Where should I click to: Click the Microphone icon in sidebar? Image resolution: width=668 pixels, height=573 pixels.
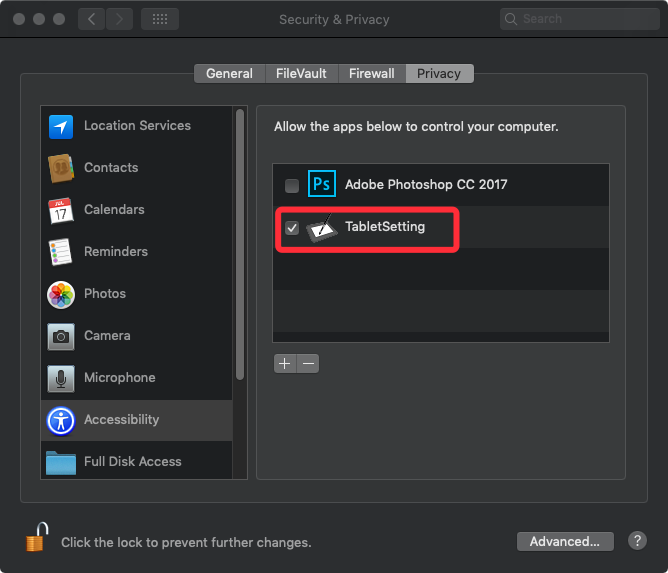(61, 378)
